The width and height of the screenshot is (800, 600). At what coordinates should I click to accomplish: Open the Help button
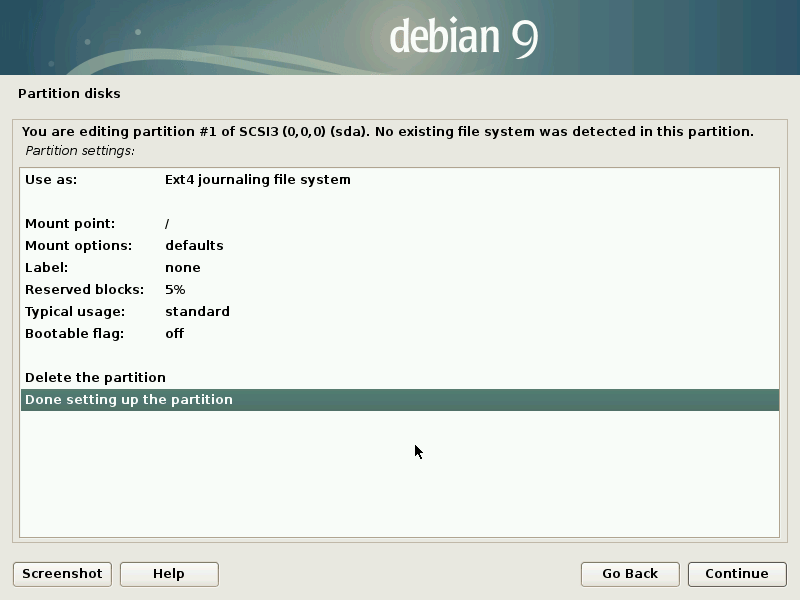(x=169, y=574)
